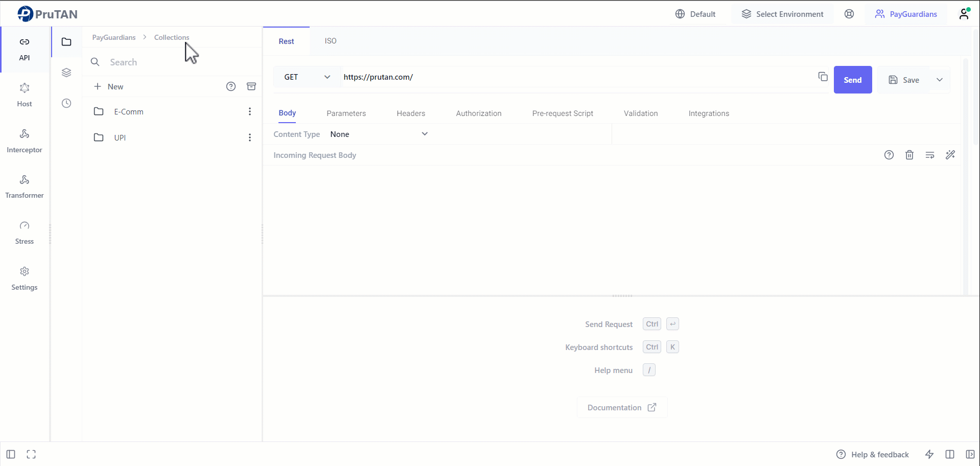Click the PayGuardians breadcrumb
Viewport: 980px width, 466px height.
coord(114,37)
